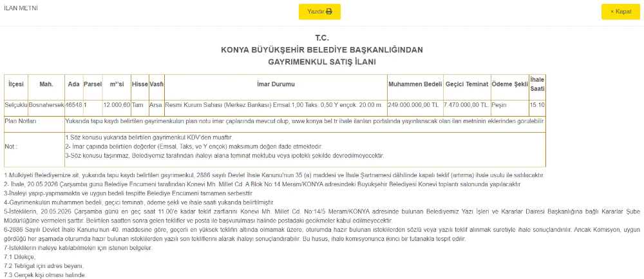
Task: Select the İLAN METNİ heading
Action: coord(21,8)
